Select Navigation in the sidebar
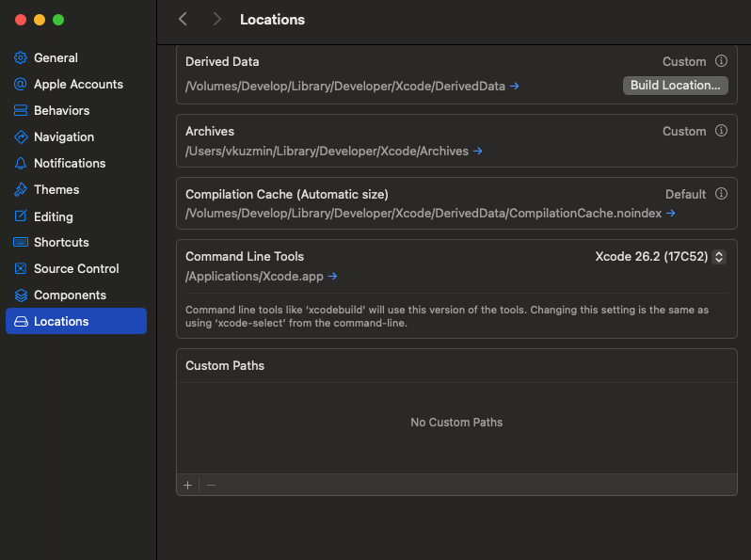The height and width of the screenshot is (560, 751). tap(76, 137)
